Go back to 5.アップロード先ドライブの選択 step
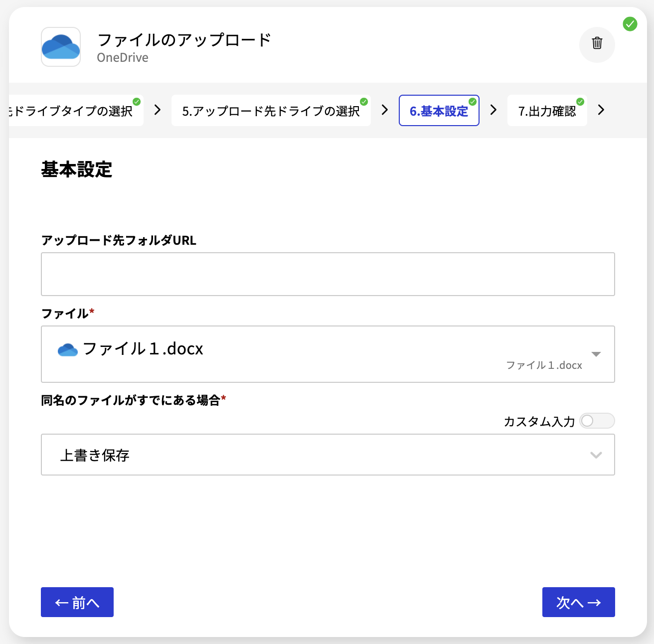 pos(271,110)
